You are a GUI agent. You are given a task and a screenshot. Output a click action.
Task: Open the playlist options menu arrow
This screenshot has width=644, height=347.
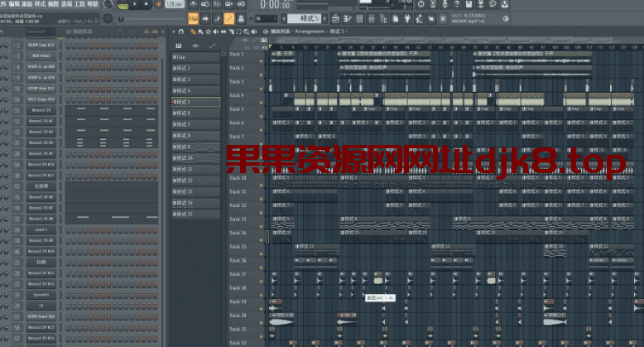click(x=174, y=31)
